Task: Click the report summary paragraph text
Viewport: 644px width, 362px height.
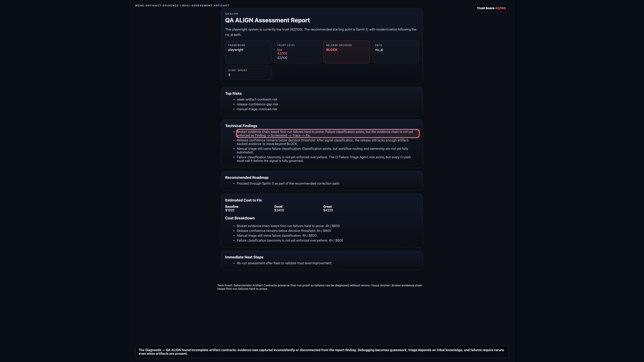Action: coord(321,32)
